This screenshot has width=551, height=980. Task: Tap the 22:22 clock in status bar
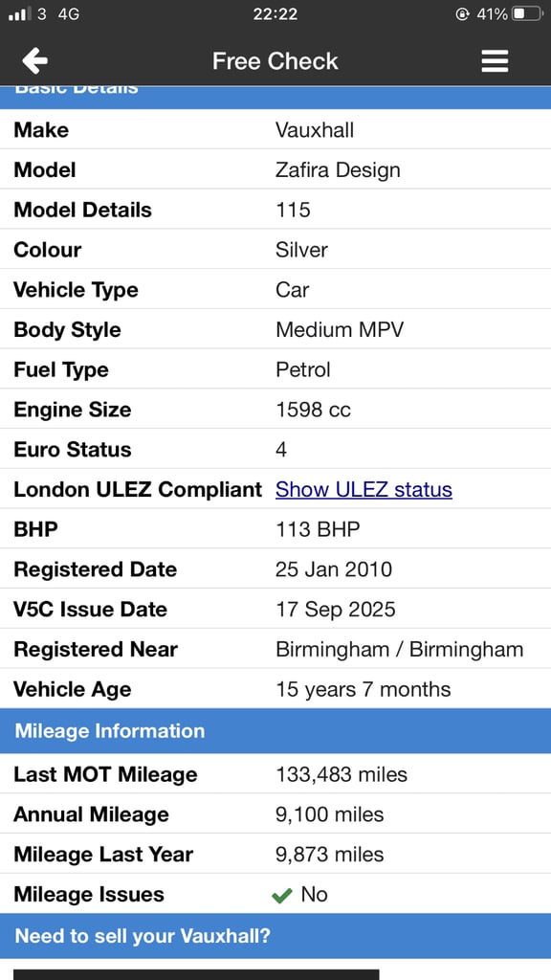coord(275,13)
